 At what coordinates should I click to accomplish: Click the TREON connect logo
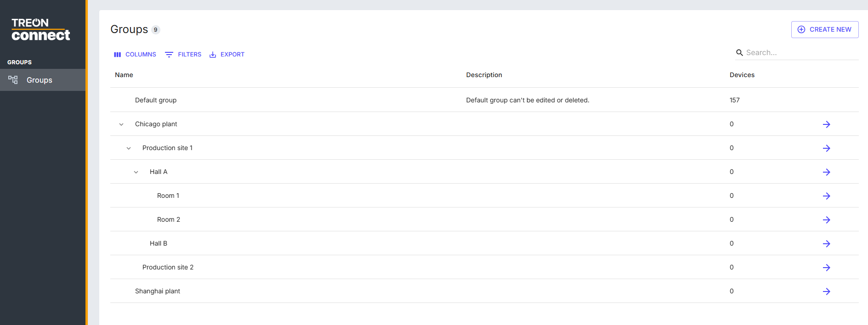(x=40, y=29)
